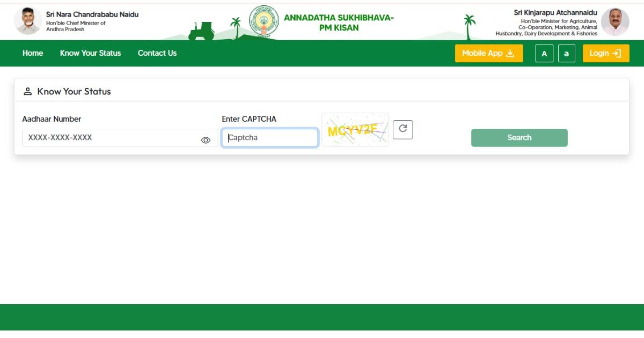Click the Enter CAPTCHA label

(x=249, y=119)
